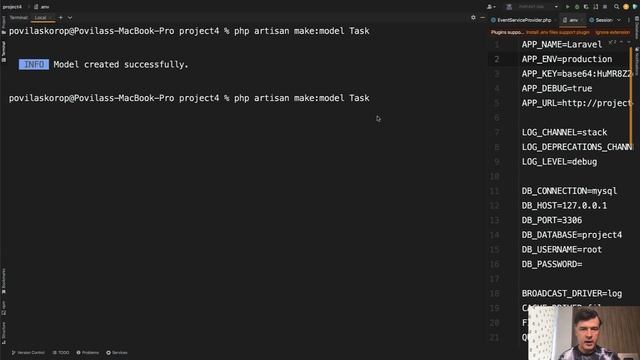This screenshot has width=640, height=360.
Task: Open Search Everywhere magnifier icon
Action: [616, 7]
